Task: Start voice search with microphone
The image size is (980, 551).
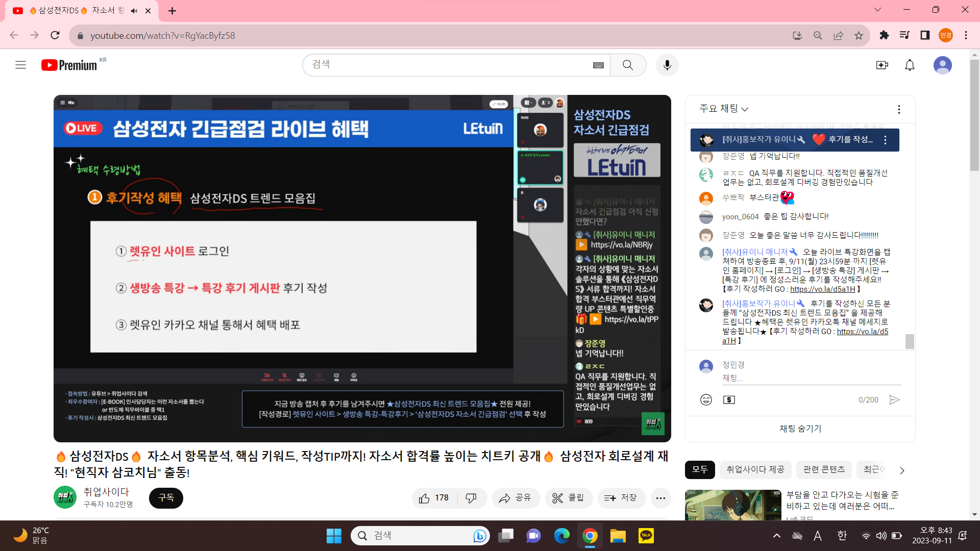Action: [x=667, y=65]
